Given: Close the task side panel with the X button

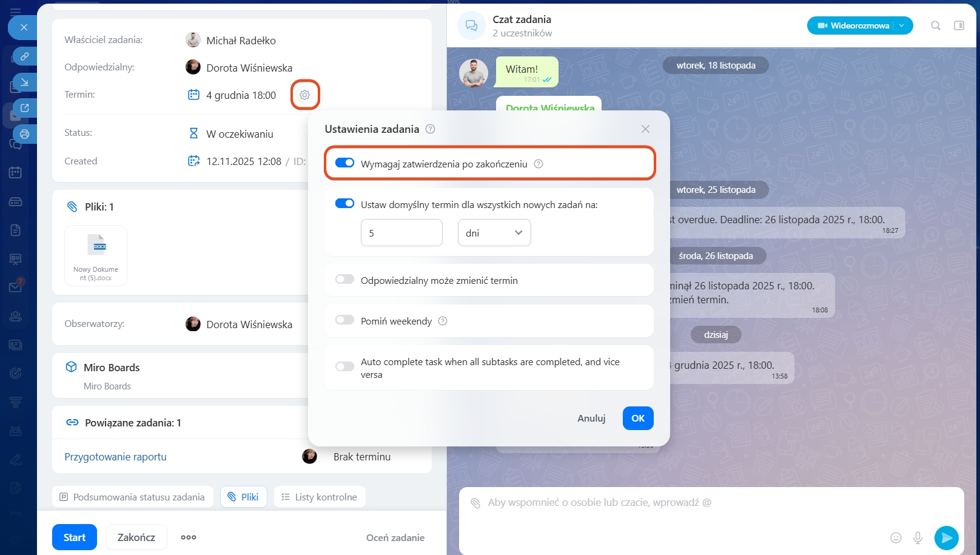Looking at the screenshot, I should (x=24, y=27).
